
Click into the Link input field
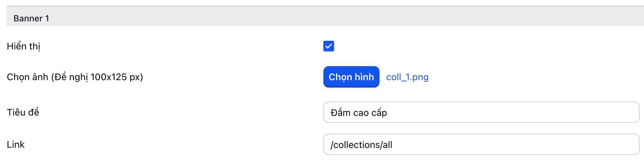481,145
